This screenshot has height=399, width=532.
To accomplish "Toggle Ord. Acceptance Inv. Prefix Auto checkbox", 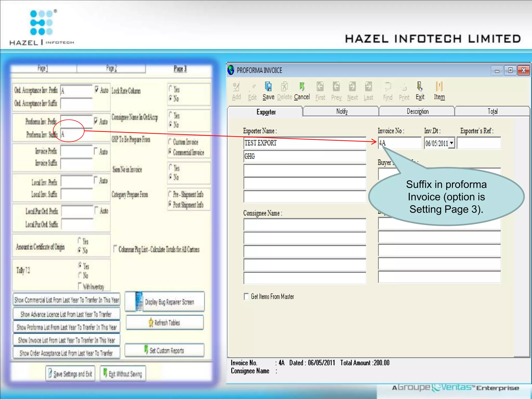I will [96, 90].
